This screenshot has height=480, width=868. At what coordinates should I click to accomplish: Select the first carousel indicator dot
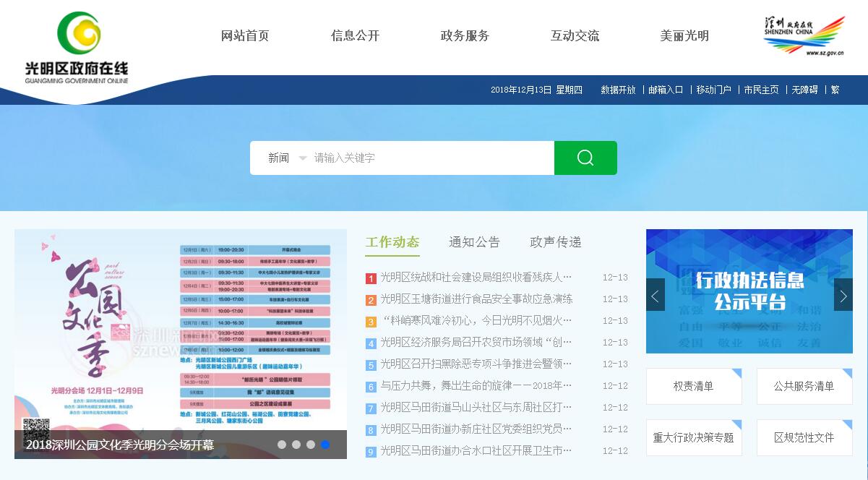(x=282, y=445)
